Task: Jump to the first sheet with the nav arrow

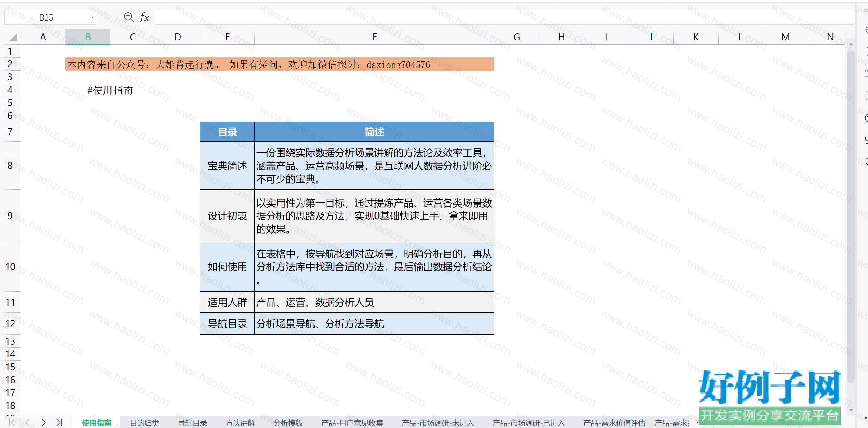Action: [x=12, y=422]
